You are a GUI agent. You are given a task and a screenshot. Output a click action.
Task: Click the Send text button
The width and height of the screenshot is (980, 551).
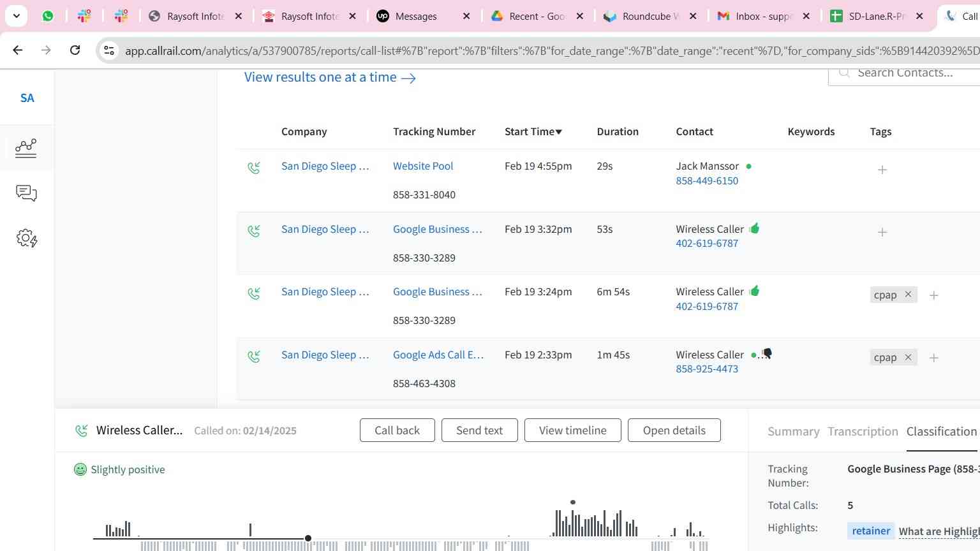click(x=479, y=430)
